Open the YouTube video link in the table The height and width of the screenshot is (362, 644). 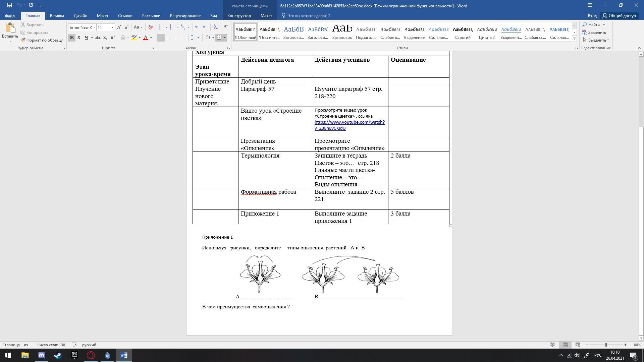pos(349,122)
